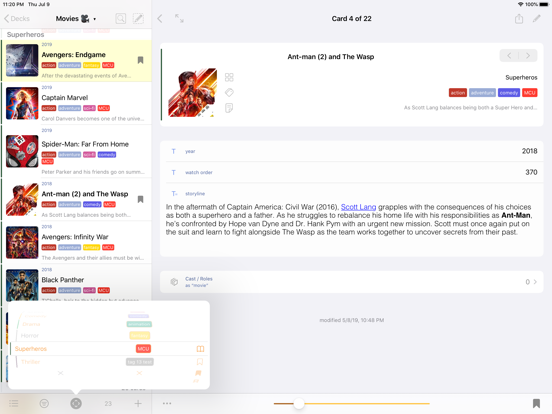Tap the MCU tag on card header
This screenshot has width=552, height=414.
(529, 93)
